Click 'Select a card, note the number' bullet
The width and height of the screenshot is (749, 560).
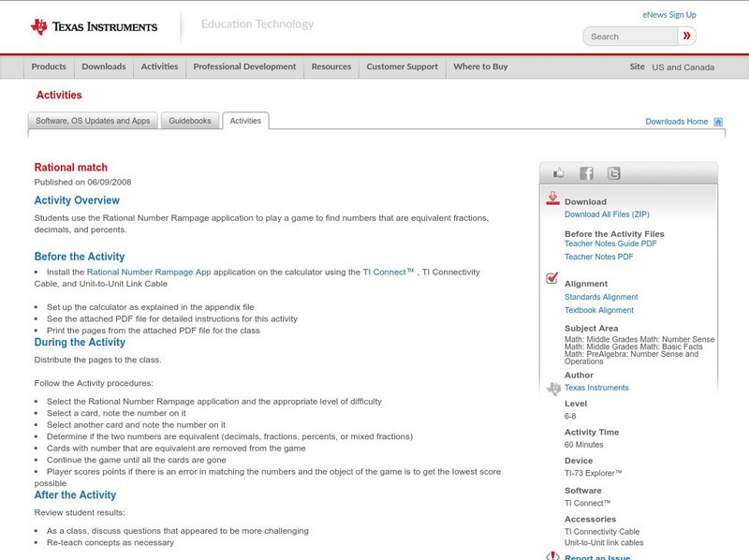[116, 413]
